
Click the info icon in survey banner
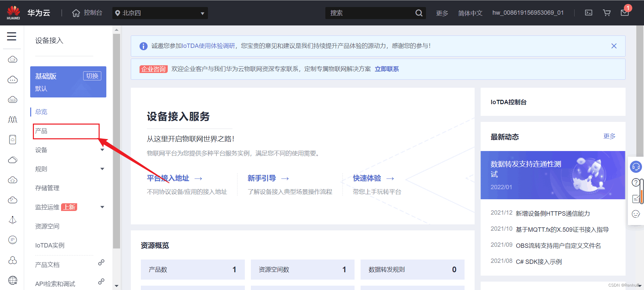[x=143, y=46]
